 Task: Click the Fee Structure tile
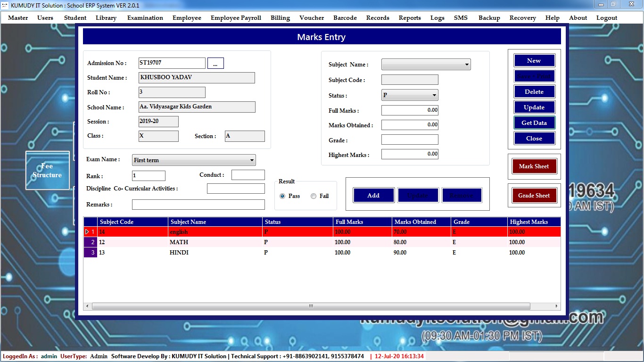pos(47,170)
